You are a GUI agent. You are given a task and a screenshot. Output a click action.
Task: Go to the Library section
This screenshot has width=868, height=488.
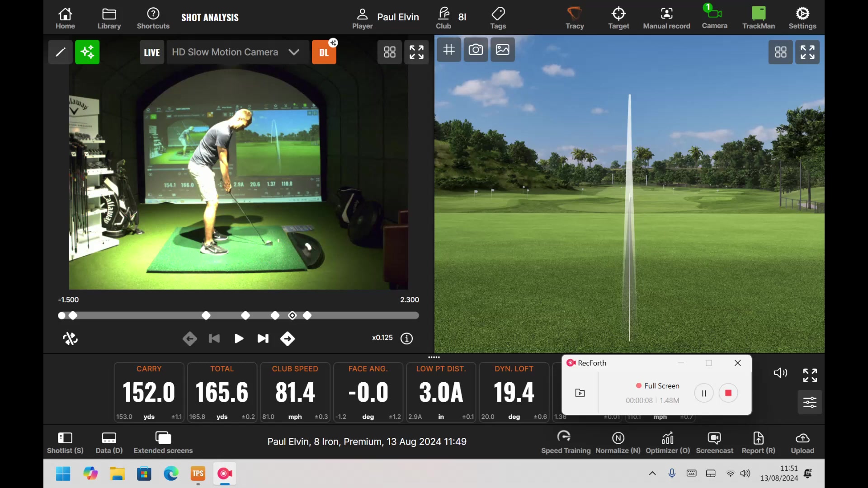[109, 17]
